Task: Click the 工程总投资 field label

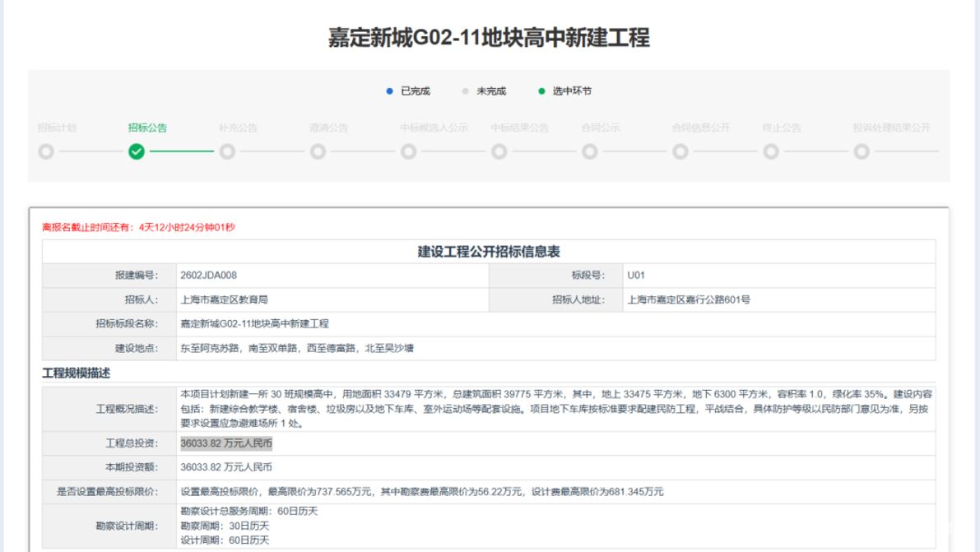Action: pos(132,443)
